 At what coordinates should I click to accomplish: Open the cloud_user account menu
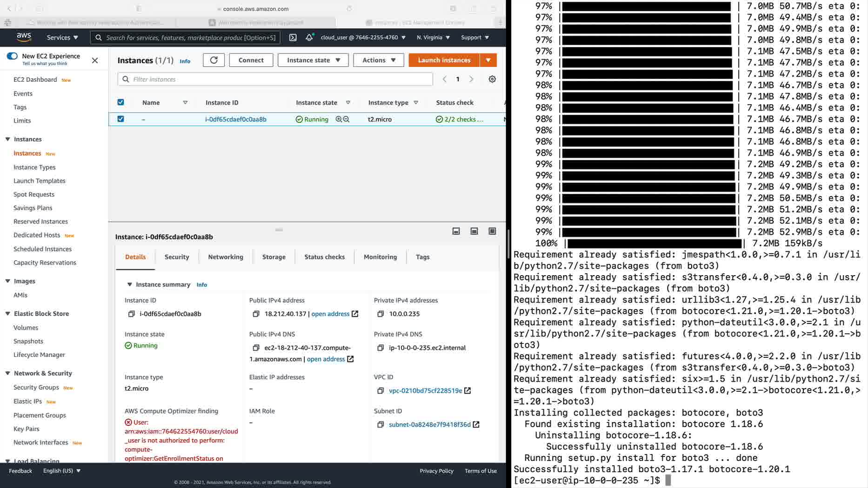363,38
